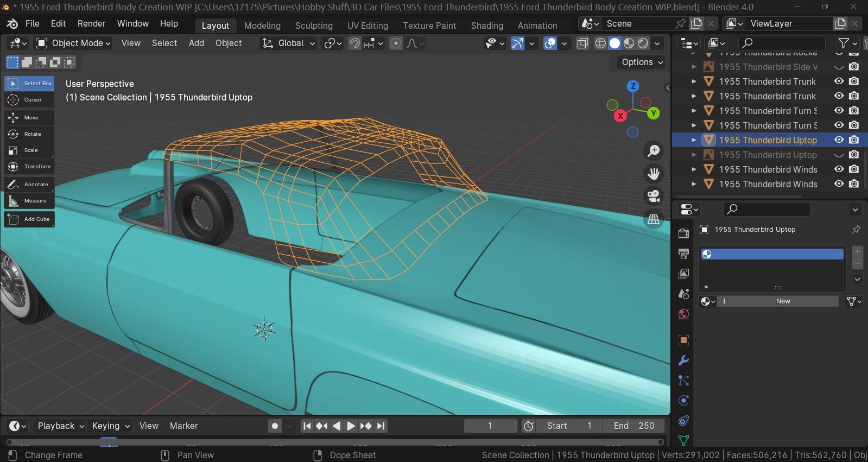The image size is (868, 462).
Task: Open the Playback dropdown
Action: click(x=60, y=426)
